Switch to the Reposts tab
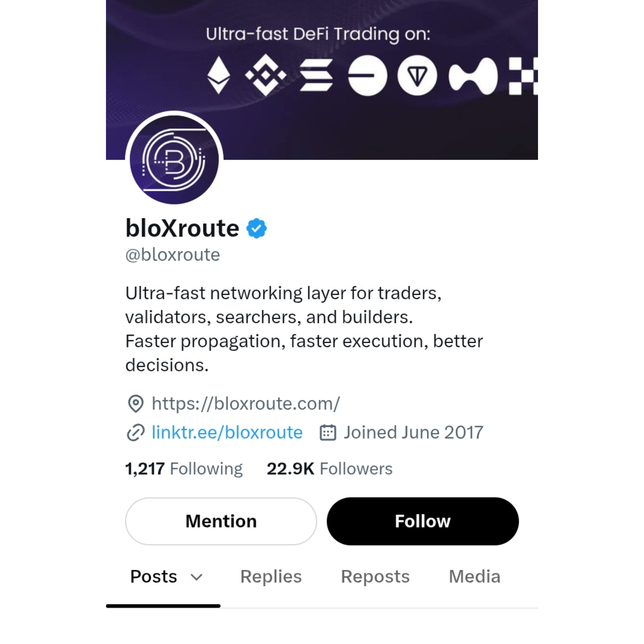This screenshot has width=644, height=644. tap(375, 577)
